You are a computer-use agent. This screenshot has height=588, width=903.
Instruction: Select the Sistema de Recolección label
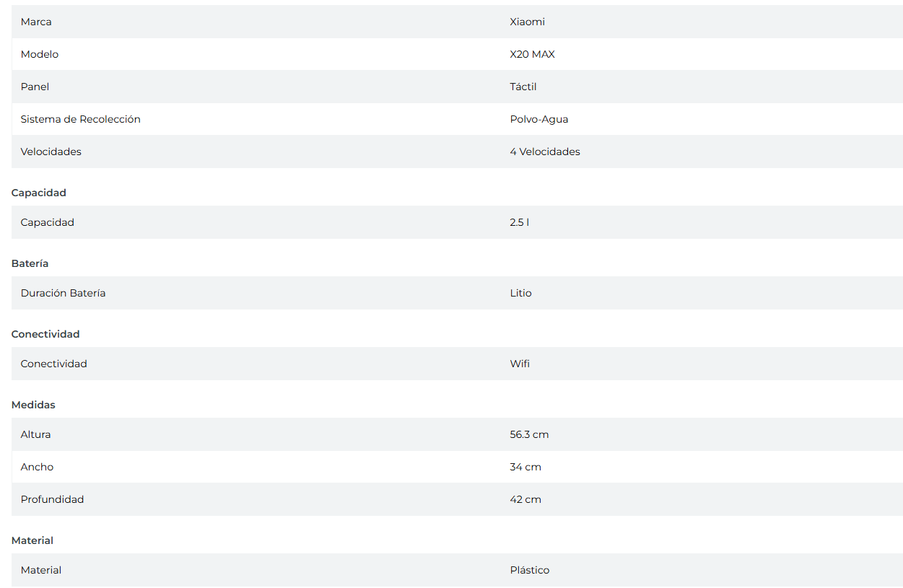pyautogui.click(x=80, y=119)
